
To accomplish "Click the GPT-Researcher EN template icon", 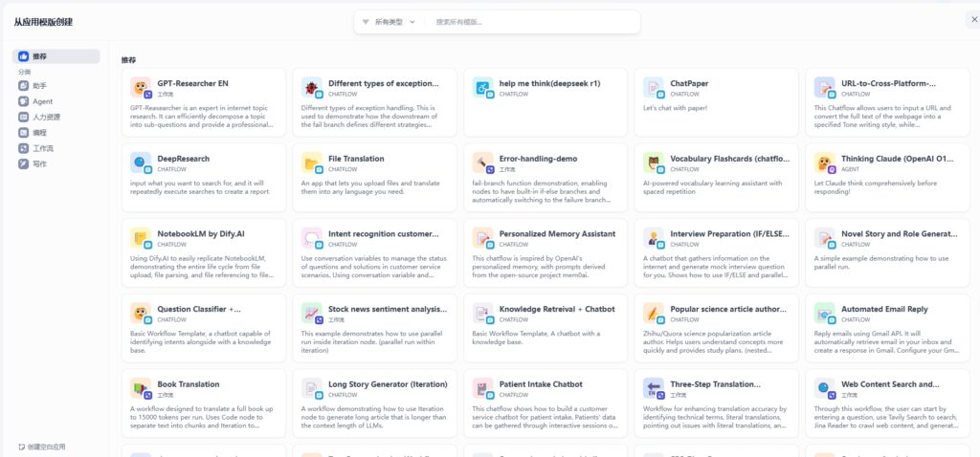I will 141,88.
